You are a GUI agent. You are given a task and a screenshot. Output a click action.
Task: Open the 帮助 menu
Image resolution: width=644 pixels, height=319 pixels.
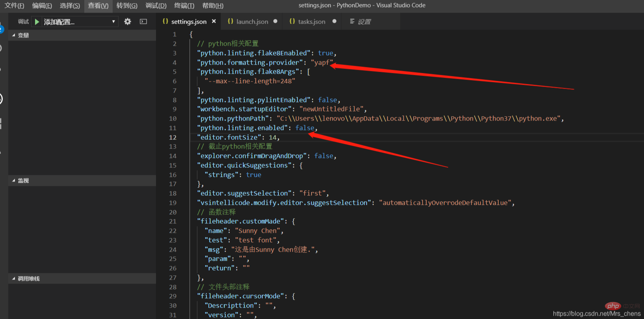point(213,6)
